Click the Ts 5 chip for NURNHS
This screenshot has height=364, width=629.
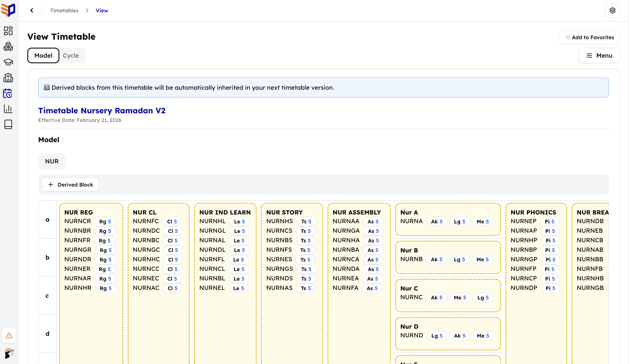click(x=306, y=222)
